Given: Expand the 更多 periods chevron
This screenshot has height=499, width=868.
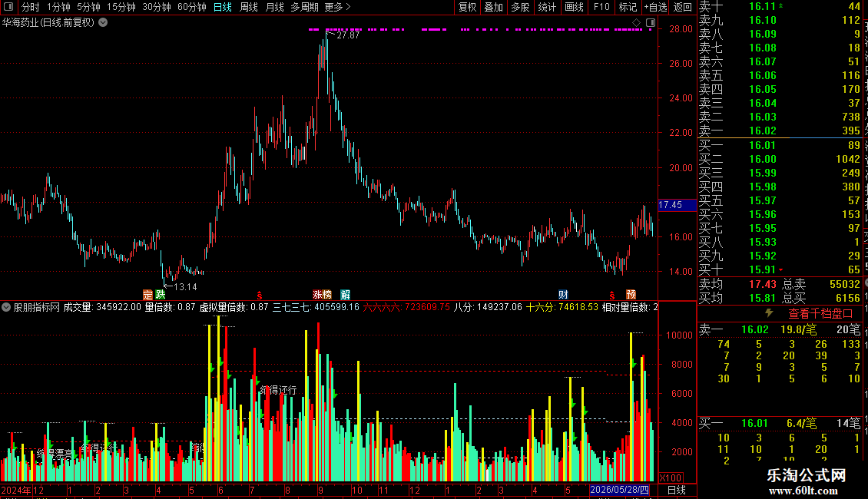Looking at the screenshot, I should (348, 7).
